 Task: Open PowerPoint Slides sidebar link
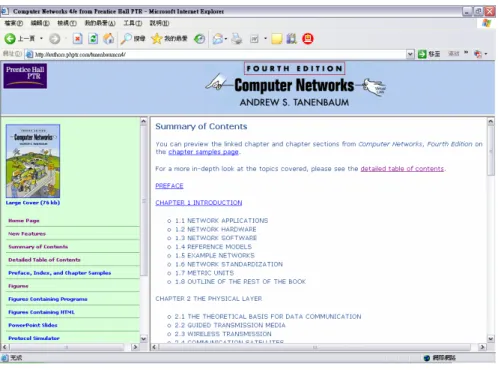(33, 325)
